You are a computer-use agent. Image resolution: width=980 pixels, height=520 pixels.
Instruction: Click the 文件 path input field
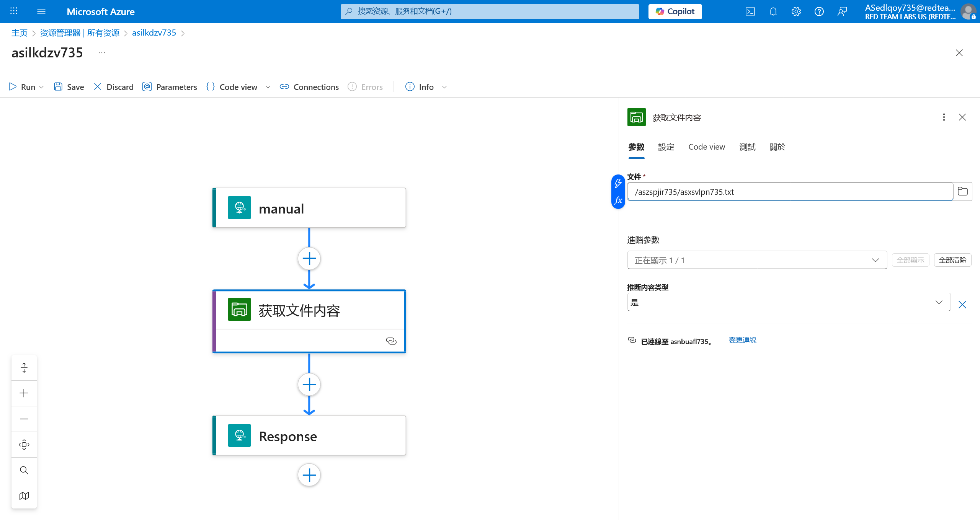pos(790,192)
